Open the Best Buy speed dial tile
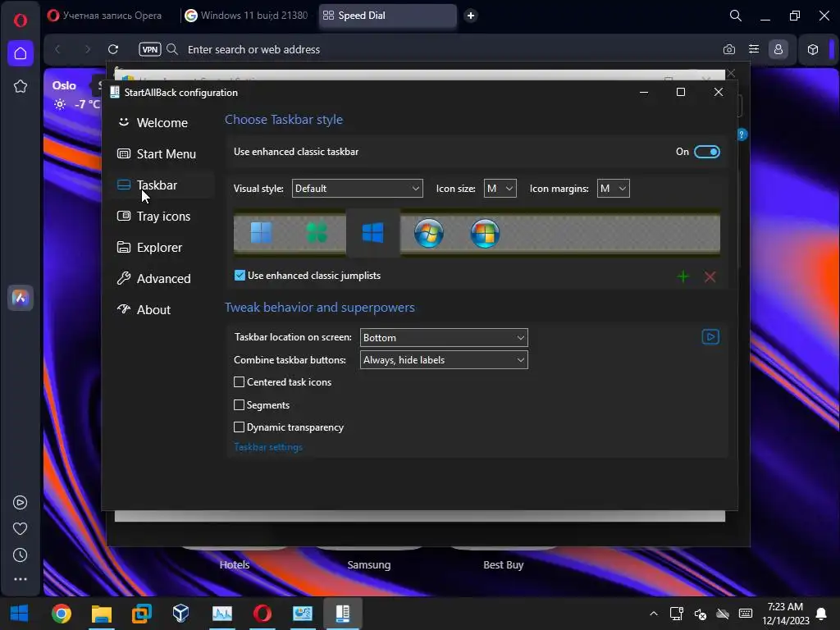Image resolution: width=840 pixels, height=630 pixels. [503, 565]
